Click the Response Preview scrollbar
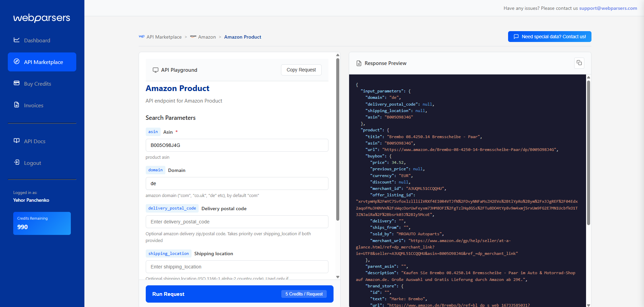The image size is (644, 307). click(x=588, y=152)
